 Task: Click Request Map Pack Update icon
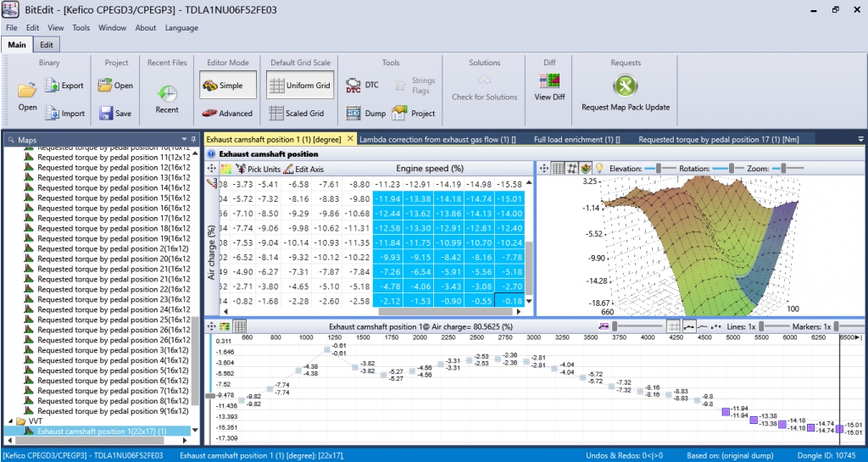(625, 86)
